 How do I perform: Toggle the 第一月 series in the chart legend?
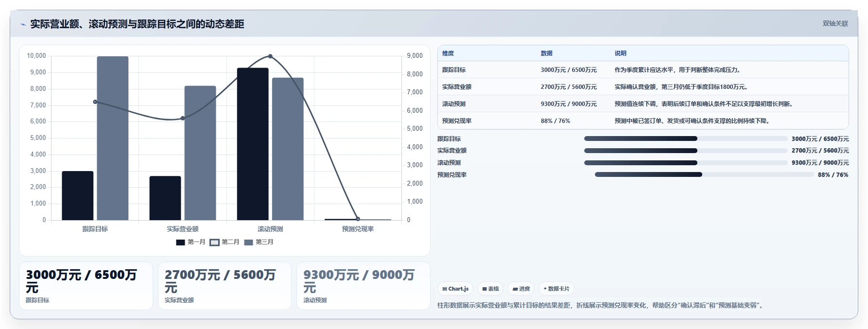(191, 242)
